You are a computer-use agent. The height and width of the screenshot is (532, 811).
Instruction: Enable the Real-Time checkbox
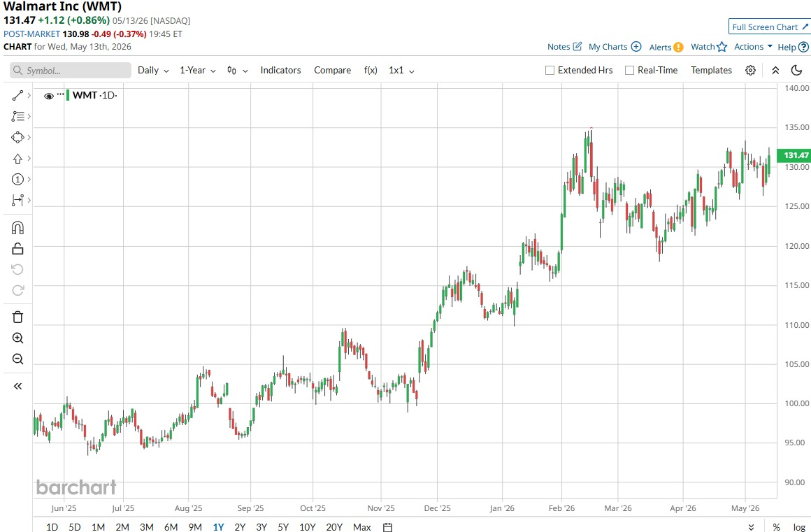[x=629, y=71]
